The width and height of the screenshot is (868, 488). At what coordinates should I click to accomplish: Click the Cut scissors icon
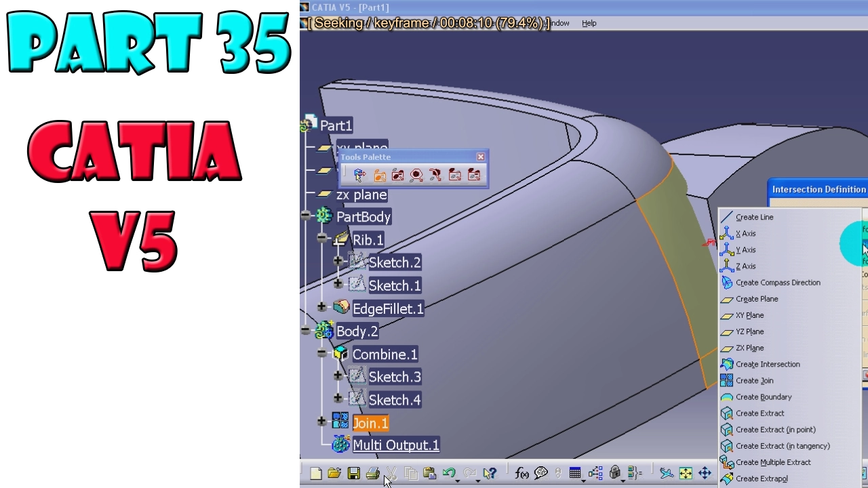coord(392,473)
